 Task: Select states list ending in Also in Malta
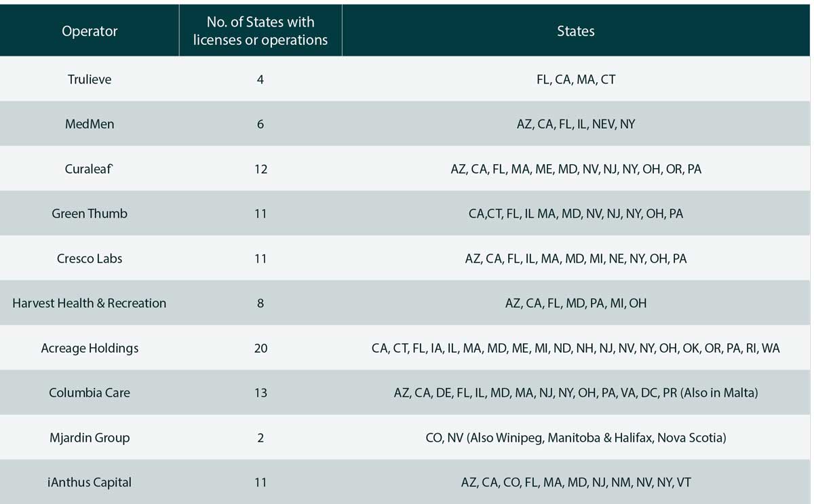coord(576,393)
